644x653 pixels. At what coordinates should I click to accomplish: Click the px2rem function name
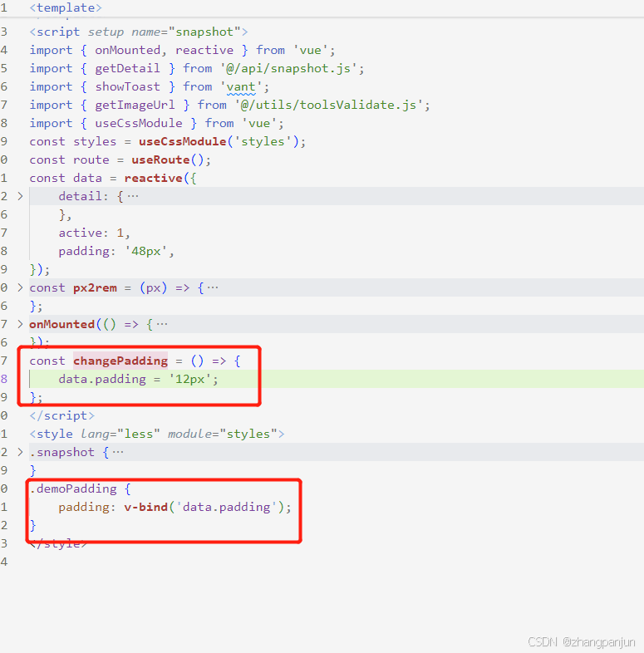pos(95,288)
